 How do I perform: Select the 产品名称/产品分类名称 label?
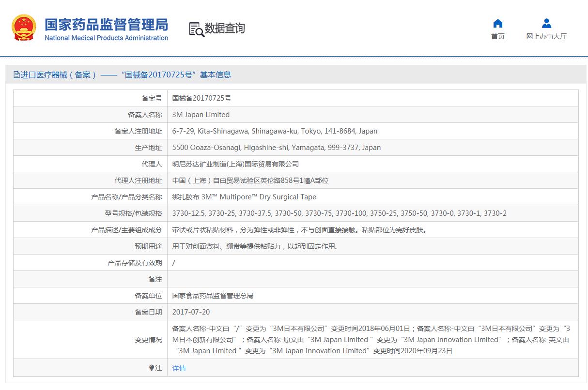(x=126, y=197)
